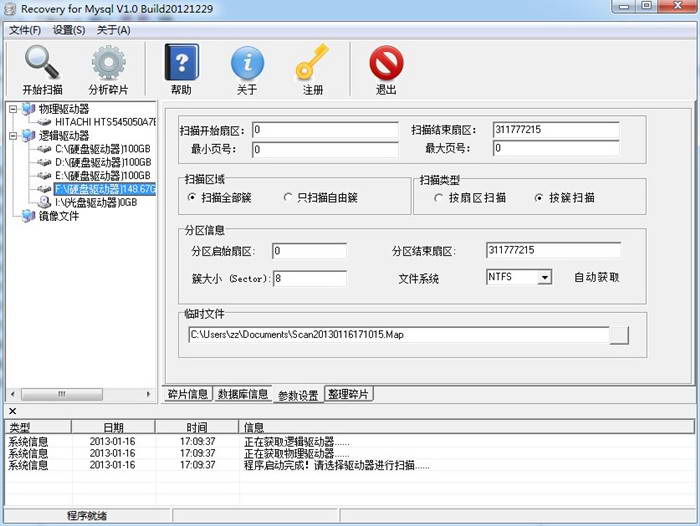Select HITACHI HTS545050A7E physical drive
This screenshot has height=526, width=700.
click(x=105, y=122)
